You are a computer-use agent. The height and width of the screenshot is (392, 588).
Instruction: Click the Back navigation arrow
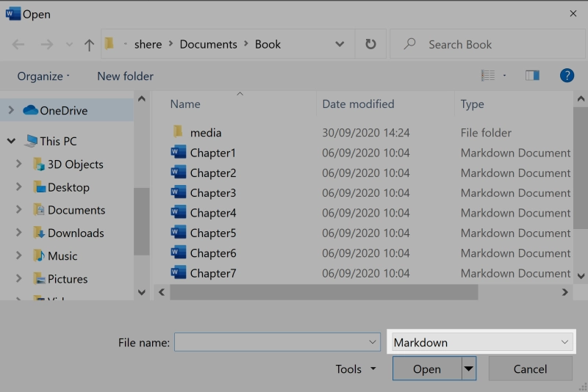[18, 45]
